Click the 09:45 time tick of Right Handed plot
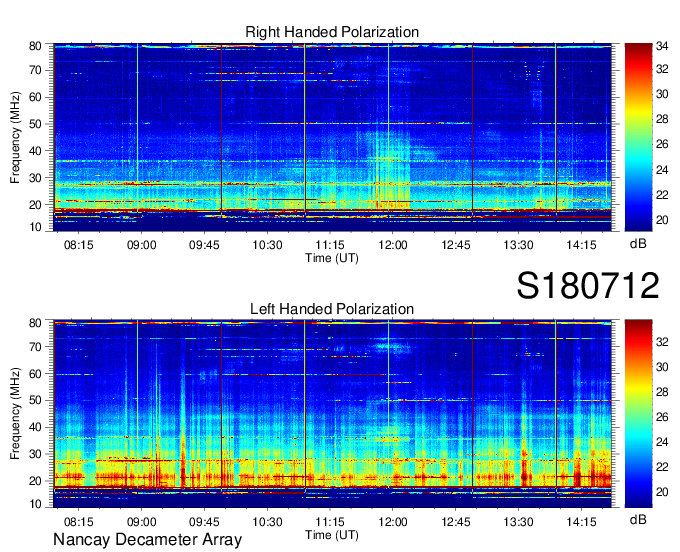 click(204, 245)
